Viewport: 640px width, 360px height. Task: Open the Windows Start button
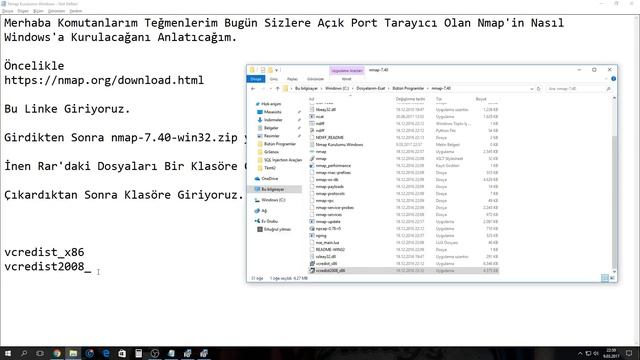(7, 353)
